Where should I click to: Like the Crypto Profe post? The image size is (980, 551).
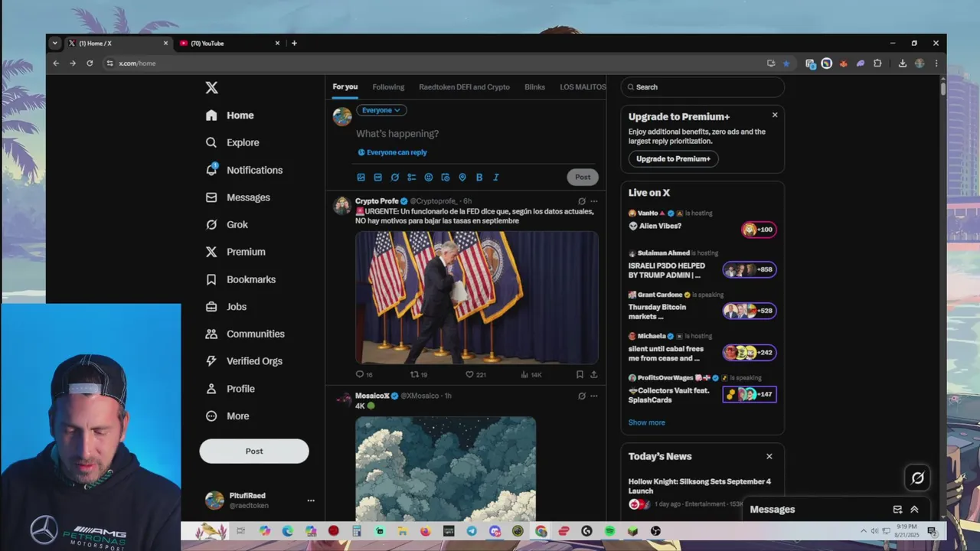(475, 374)
